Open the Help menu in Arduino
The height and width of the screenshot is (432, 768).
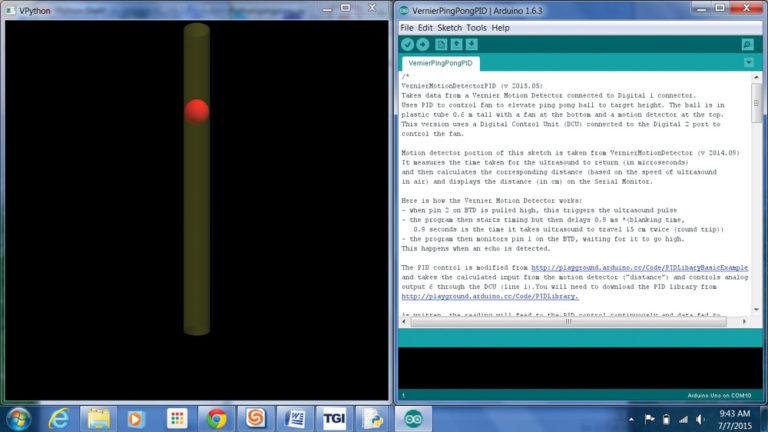[x=500, y=28]
